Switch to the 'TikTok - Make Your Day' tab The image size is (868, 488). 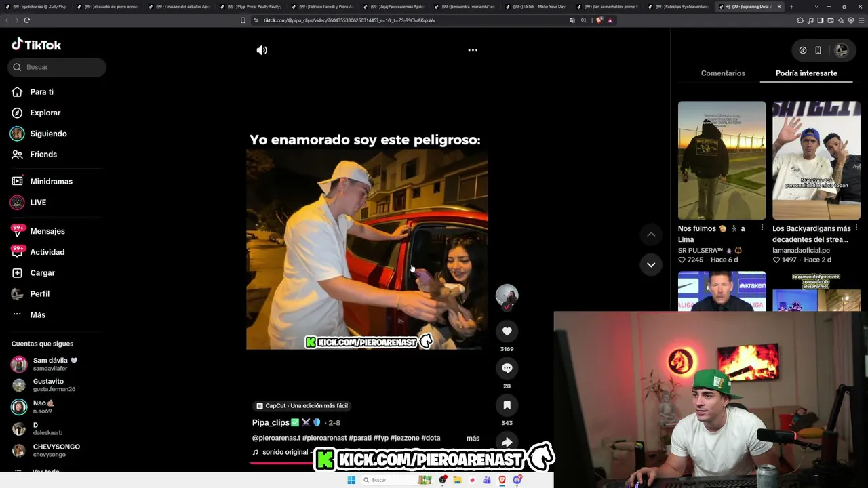tap(539, 7)
